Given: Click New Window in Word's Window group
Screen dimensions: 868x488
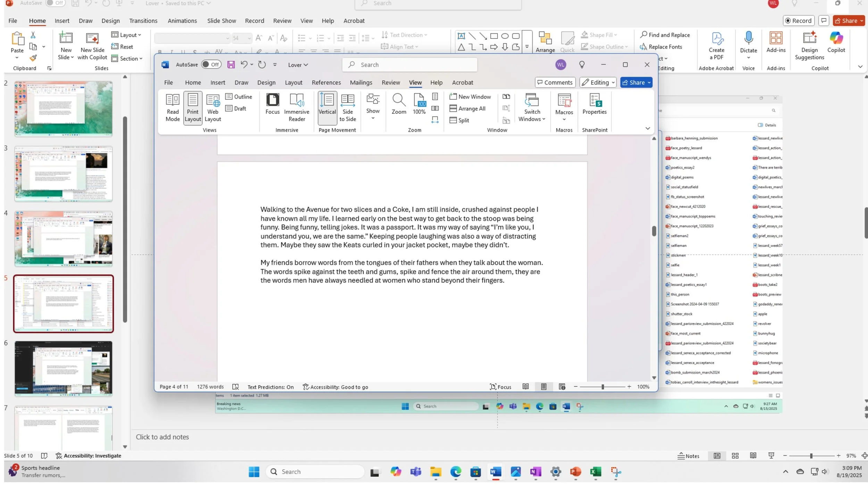Looking at the screenshot, I should pyautogui.click(x=470, y=97).
